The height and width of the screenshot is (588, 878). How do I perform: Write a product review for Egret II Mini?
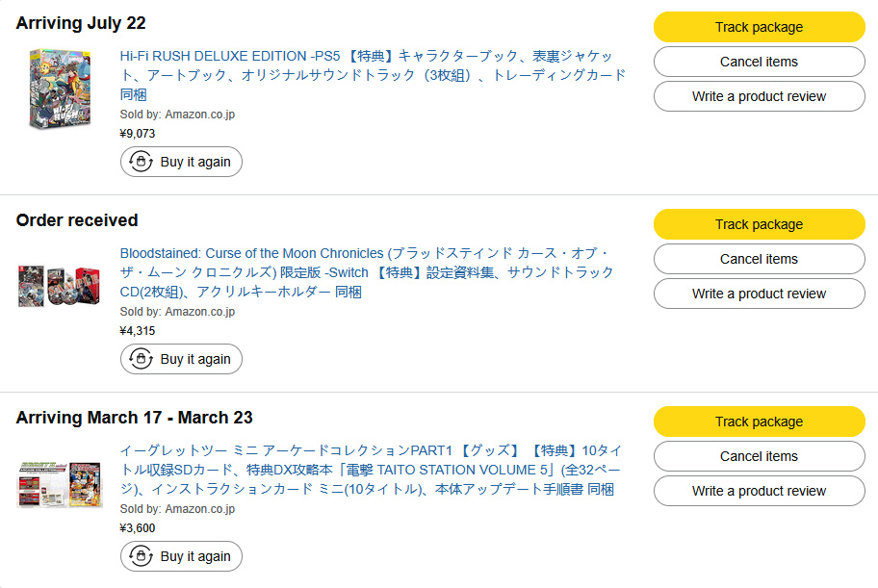pos(759,491)
